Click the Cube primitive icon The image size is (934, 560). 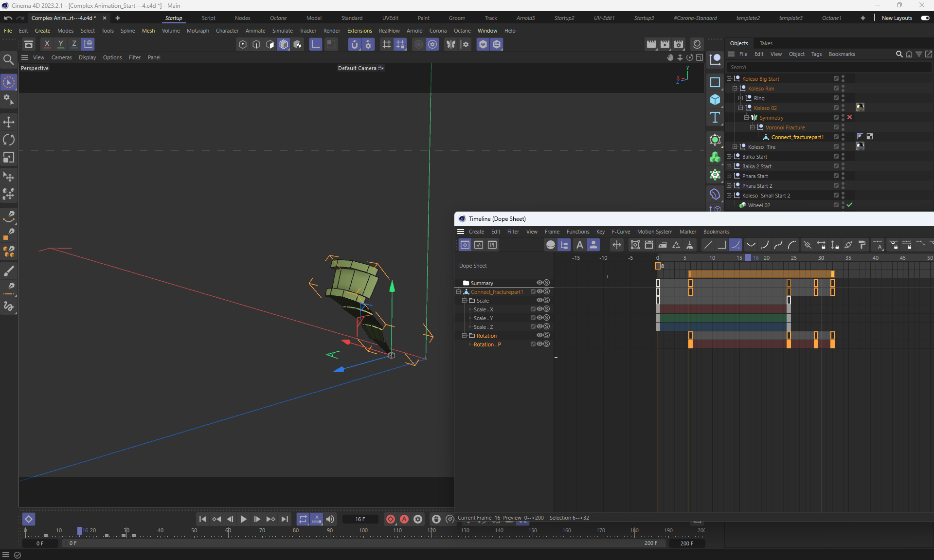click(x=715, y=100)
